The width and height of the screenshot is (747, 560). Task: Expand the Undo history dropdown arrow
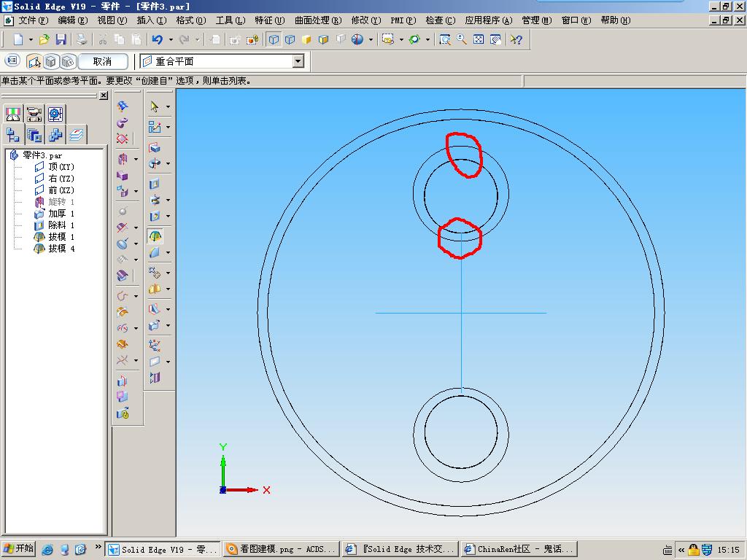pyautogui.click(x=171, y=39)
